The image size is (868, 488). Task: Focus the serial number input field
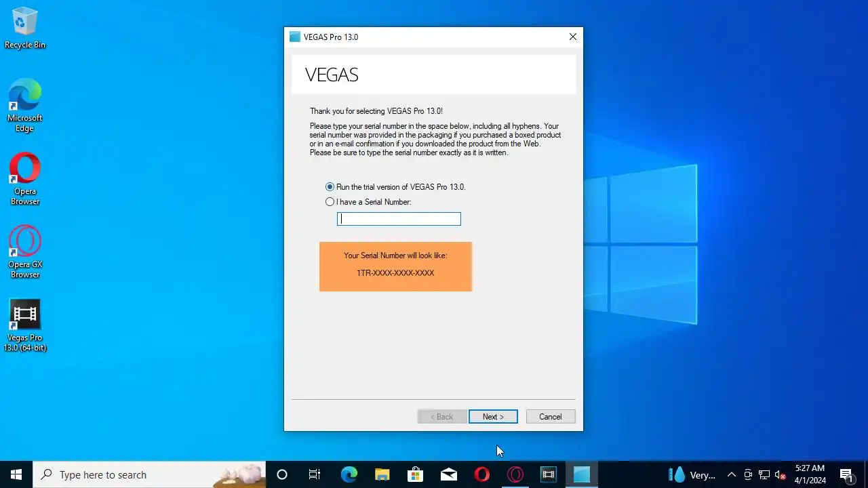coord(399,219)
